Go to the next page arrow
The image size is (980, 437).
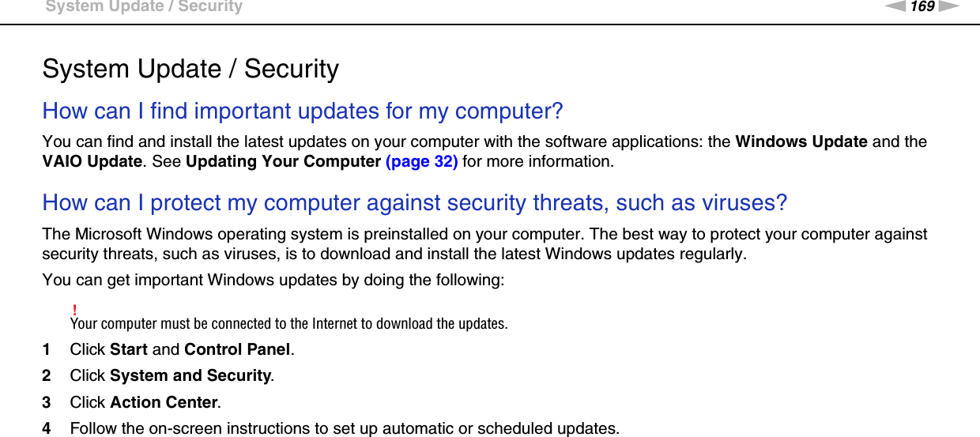click(948, 7)
